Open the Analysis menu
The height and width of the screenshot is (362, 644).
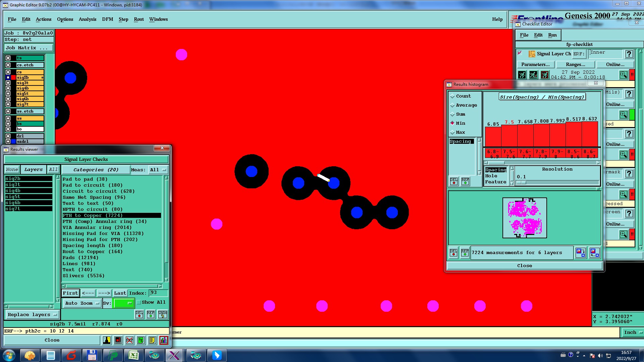88,19
